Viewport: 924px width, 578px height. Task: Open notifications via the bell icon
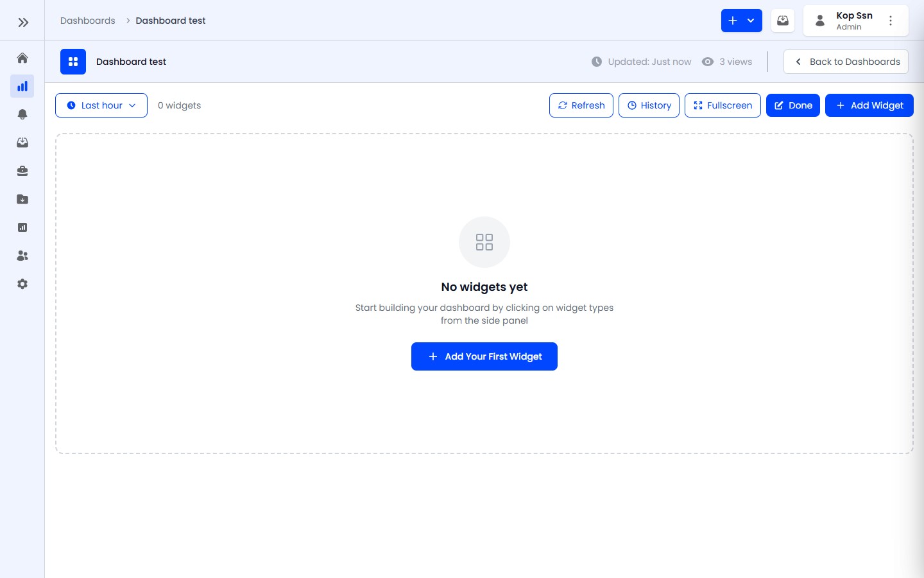click(x=22, y=114)
